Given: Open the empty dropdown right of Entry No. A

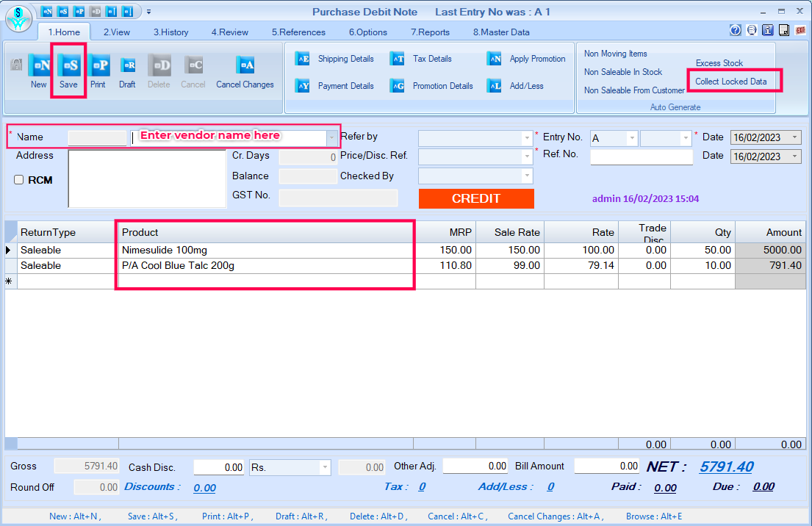Looking at the screenshot, I should 686,138.
